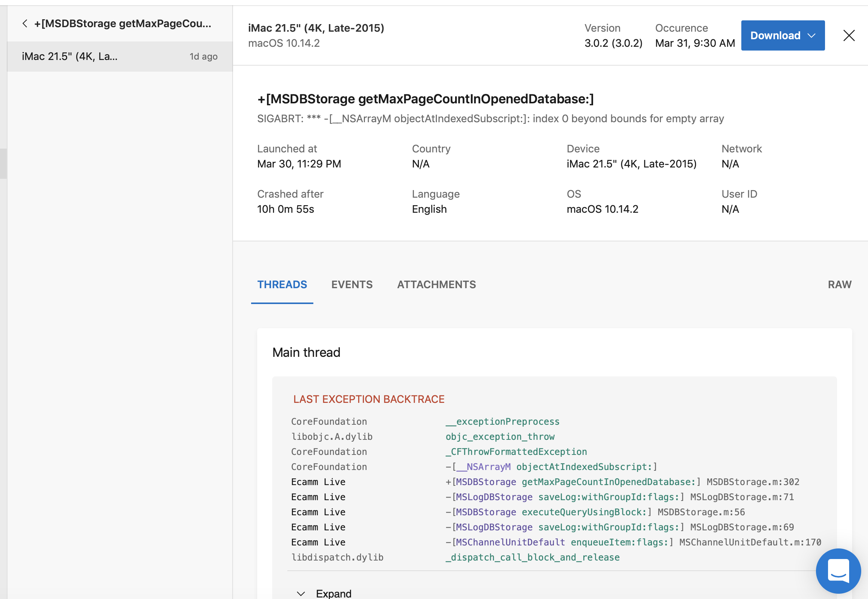Open the Download options dropdown
Viewport: 868px width, 599px height.
[x=811, y=35]
